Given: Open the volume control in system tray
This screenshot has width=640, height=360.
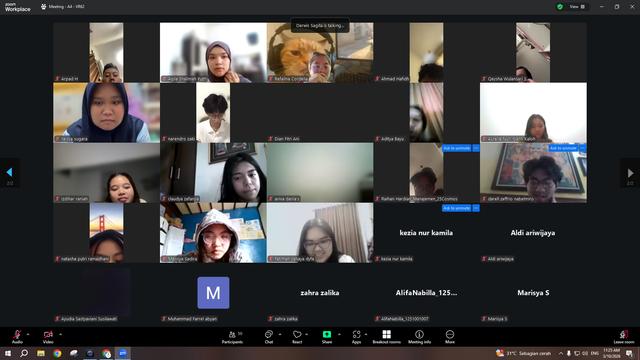Looking at the screenshot, I should (585, 353).
